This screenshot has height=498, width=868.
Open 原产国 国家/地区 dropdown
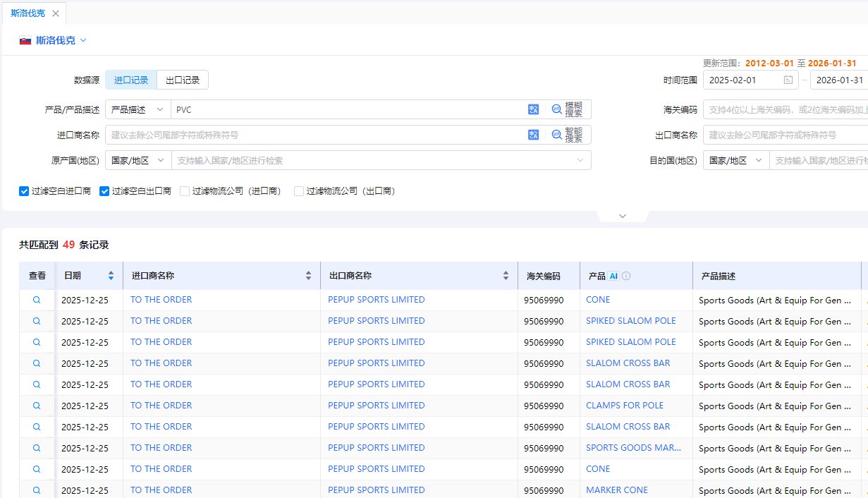(138, 160)
